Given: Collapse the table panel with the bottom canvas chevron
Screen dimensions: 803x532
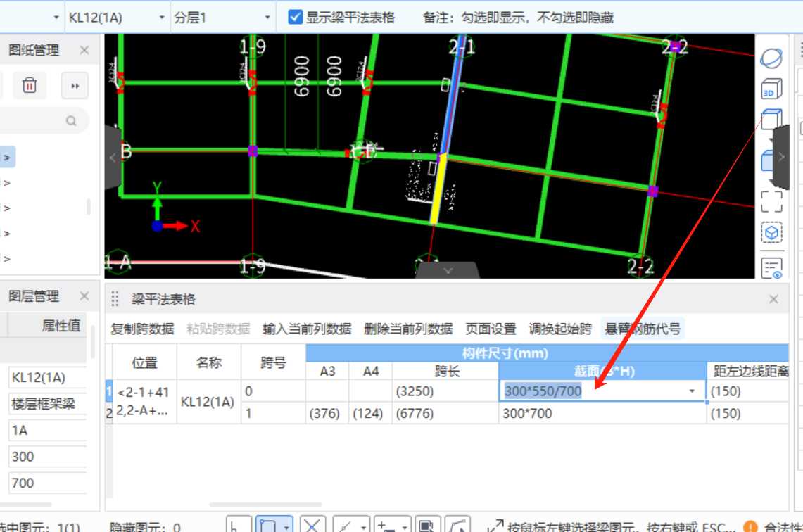Looking at the screenshot, I should coord(448,270).
